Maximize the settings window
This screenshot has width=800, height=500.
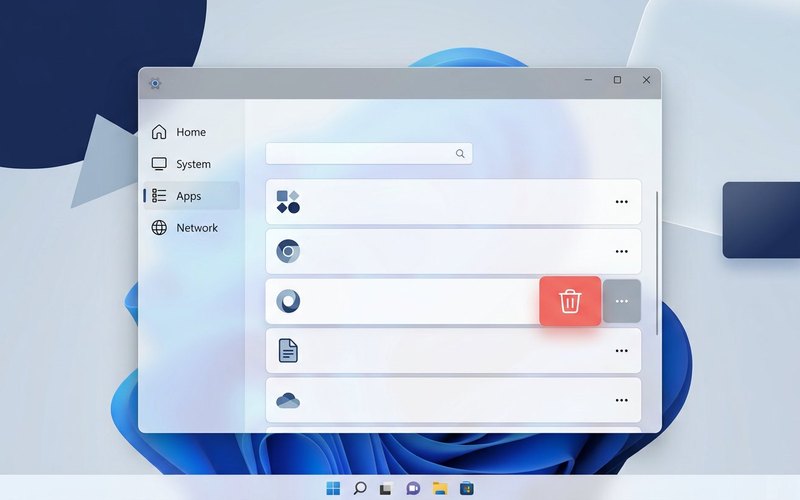[617, 80]
